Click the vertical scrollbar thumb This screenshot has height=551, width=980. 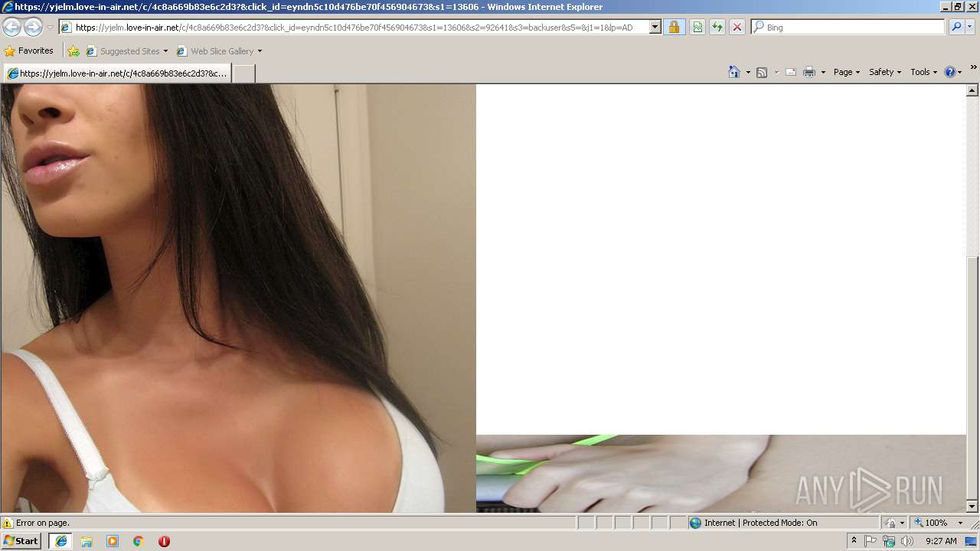972,377
